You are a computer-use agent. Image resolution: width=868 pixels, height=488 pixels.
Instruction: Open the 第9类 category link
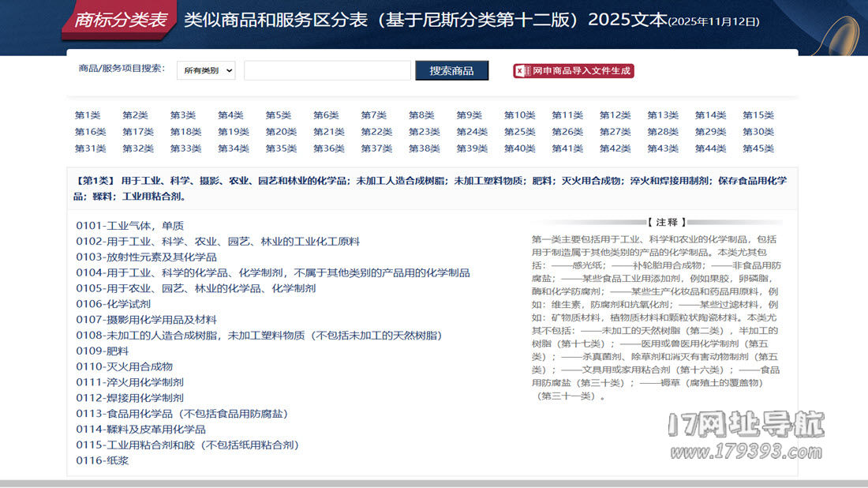[x=469, y=115]
